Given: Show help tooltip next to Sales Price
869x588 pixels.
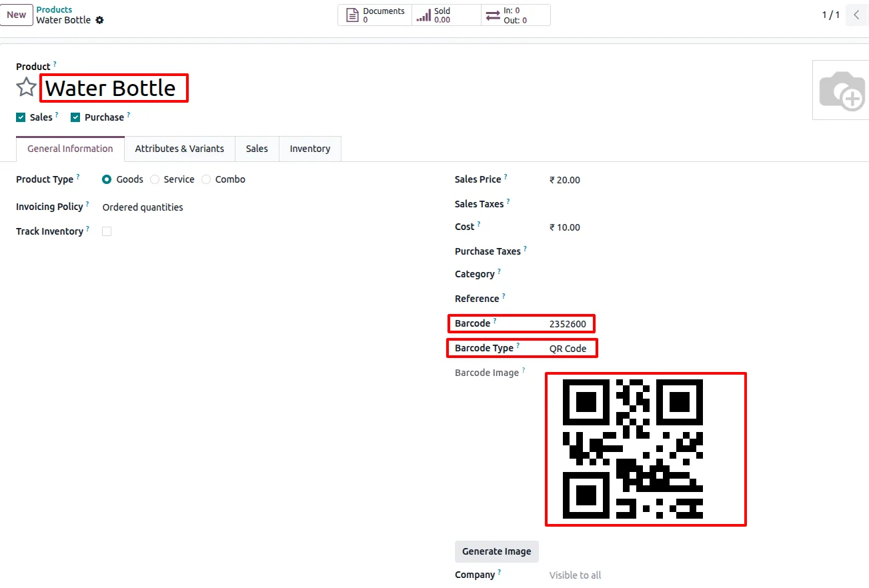Looking at the screenshot, I should pos(506,177).
